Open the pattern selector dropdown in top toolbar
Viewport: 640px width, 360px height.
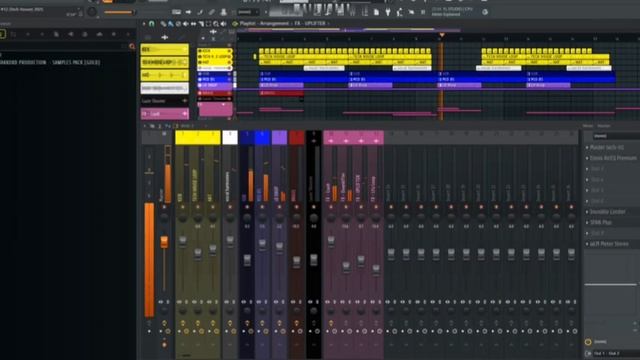[x=248, y=12]
